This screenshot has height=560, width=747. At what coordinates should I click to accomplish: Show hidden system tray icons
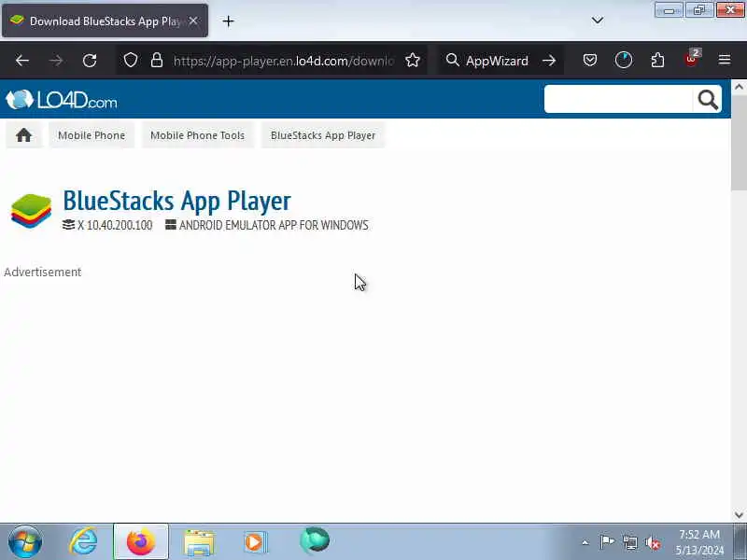click(x=585, y=542)
